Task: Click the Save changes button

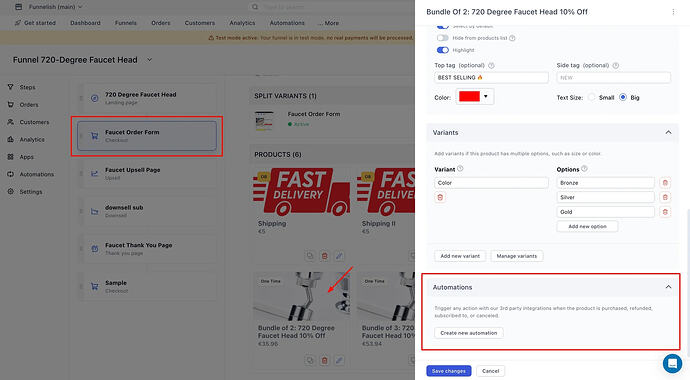Action: pos(448,371)
